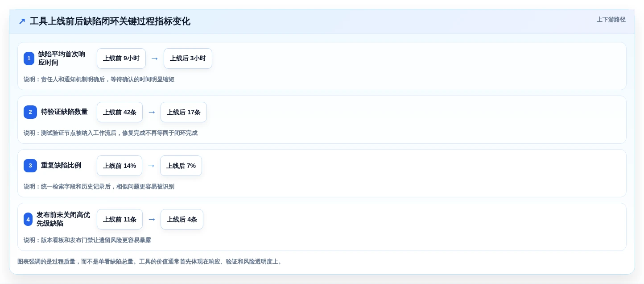Click the note about 责任人和通知机制明确后
This screenshot has height=284, width=644.
pyautogui.click(x=99, y=79)
